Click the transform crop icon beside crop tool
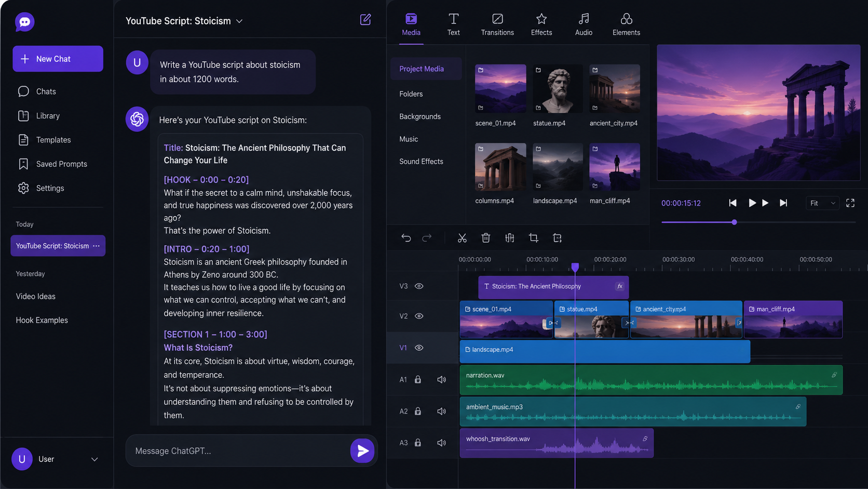This screenshot has width=868, height=489. point(557,238)
